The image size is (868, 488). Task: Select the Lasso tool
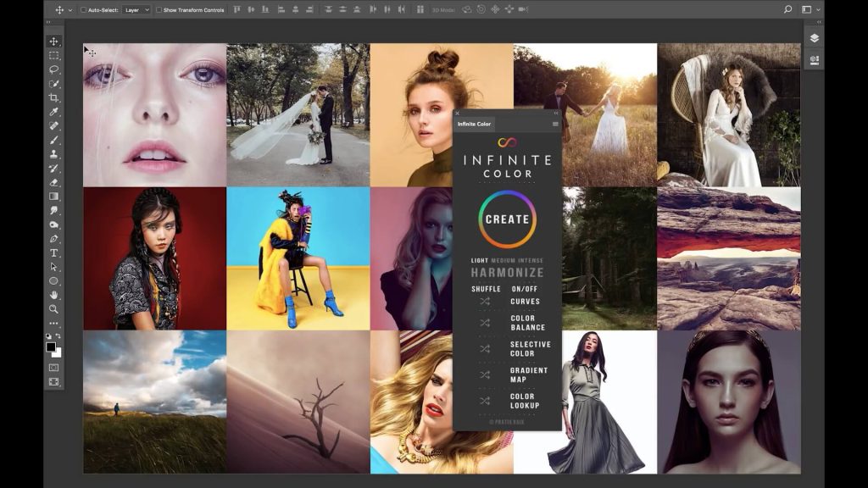[x=53, y=69]
